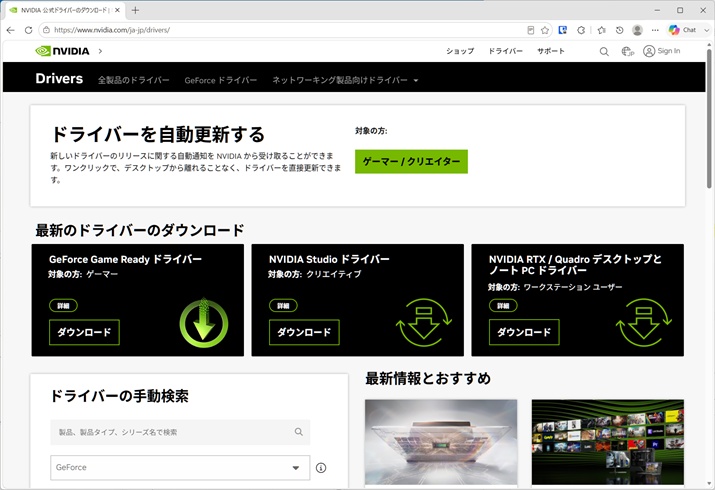Expand Chat dropdown chevron at toolbar end
715x490 pixels.
click(707, 30)
